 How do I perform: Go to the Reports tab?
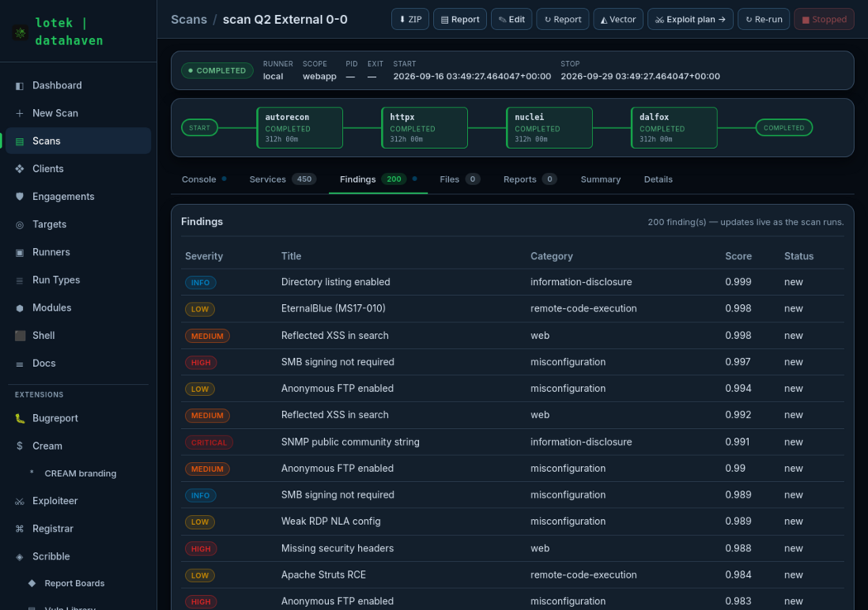click(x=531, y=179)
